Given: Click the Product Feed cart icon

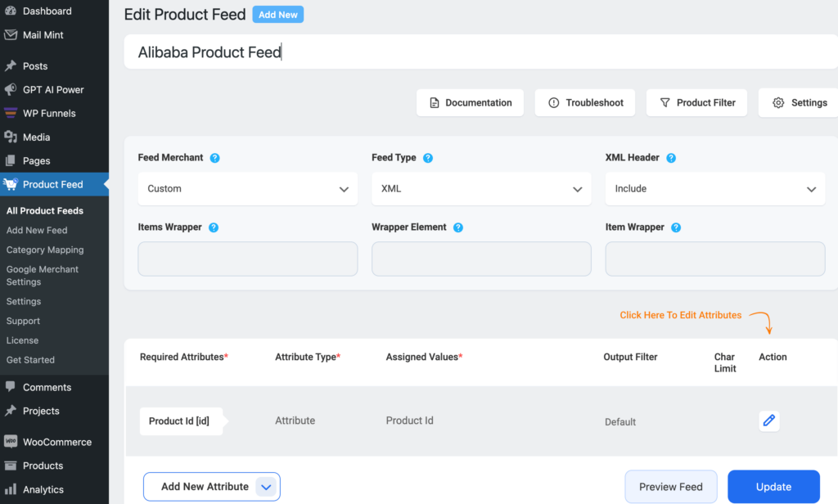Looking at the screenshot, I should (x=10, y=184).
